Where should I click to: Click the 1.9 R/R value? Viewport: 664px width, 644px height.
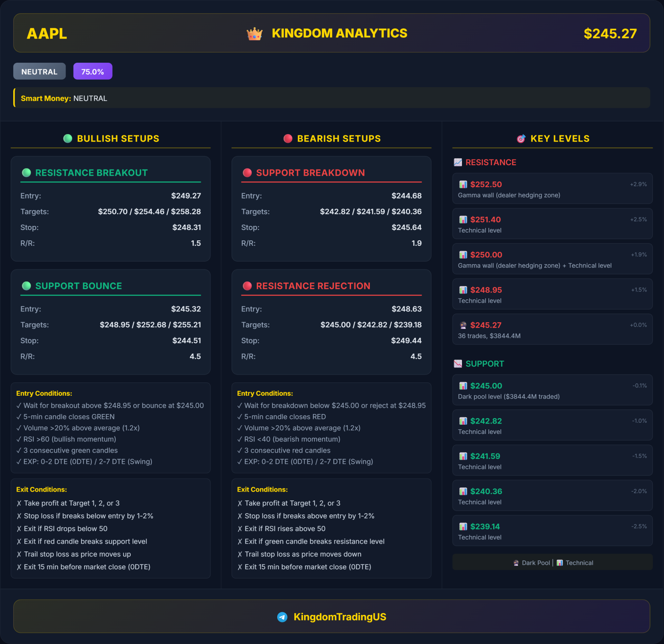tap(417, 243)
